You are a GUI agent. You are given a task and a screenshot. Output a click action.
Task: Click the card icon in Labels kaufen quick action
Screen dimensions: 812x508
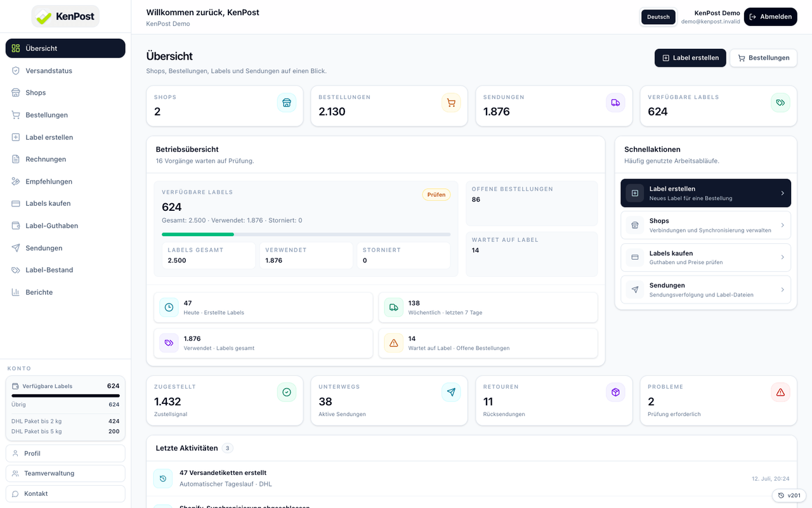tap(635, 257)
